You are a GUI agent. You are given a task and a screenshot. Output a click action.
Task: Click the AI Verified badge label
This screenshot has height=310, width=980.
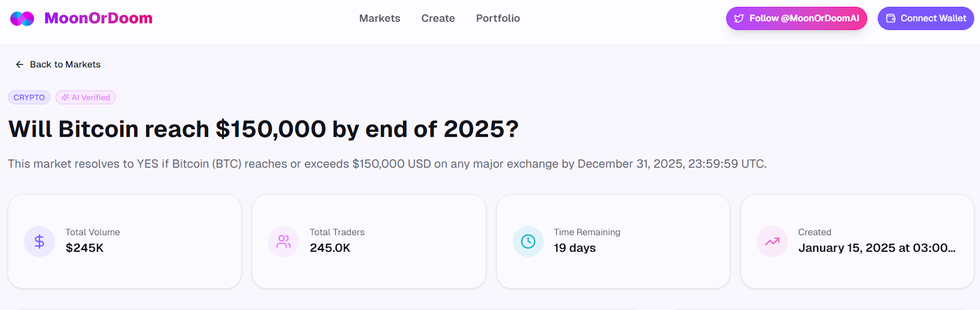point(91,97)
